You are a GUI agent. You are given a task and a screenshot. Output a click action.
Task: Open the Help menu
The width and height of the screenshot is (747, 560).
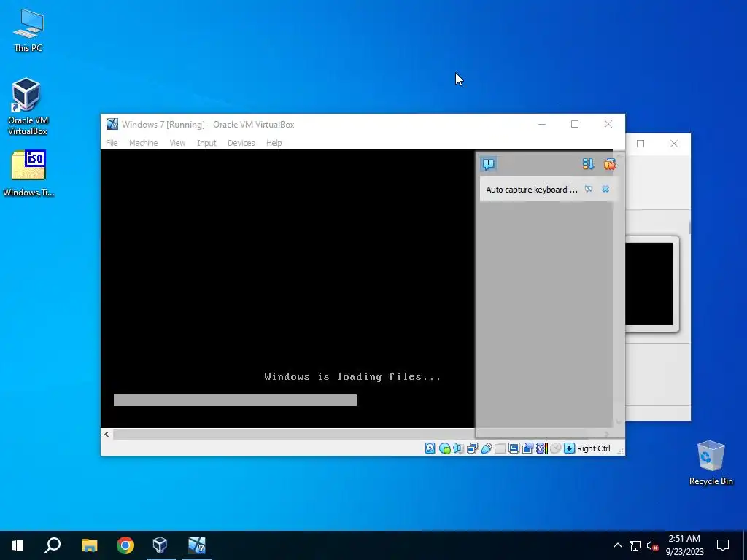coord(274,143)
